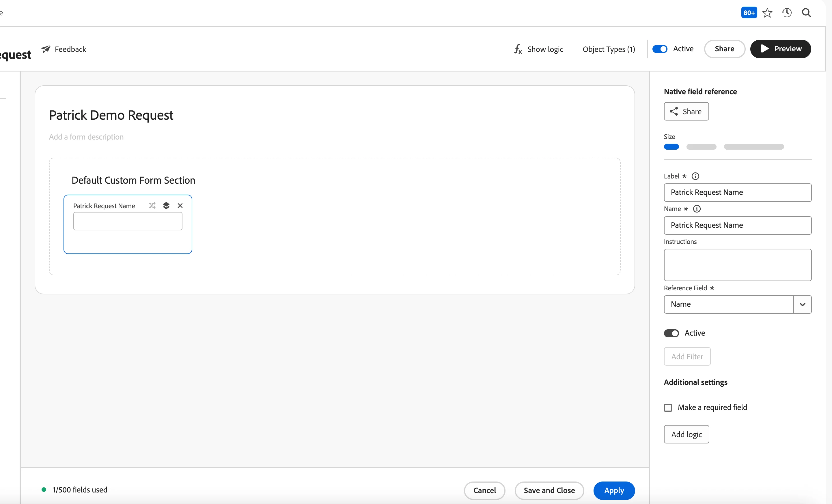Viewport: 832px width, 504px height.
Task: Check Make a required field
Action: click(668, 407)
